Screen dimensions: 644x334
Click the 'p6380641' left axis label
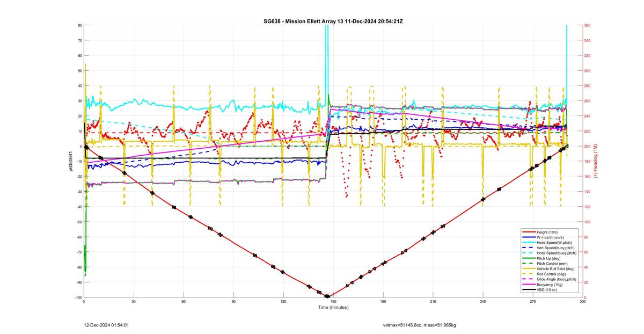(x=70, y=161)
